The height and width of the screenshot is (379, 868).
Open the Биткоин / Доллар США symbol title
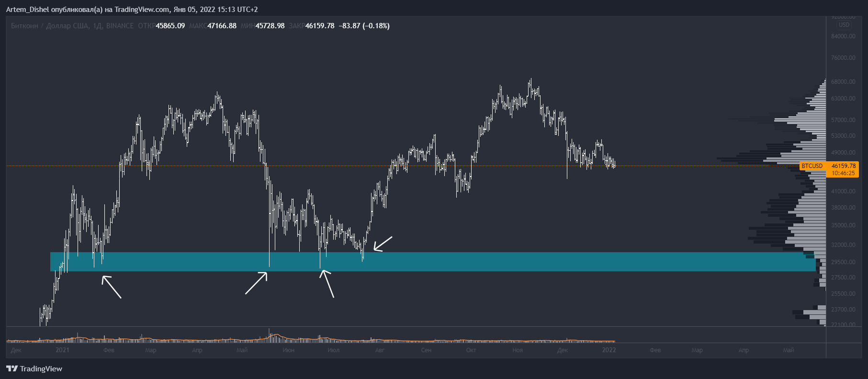[50, 26]
